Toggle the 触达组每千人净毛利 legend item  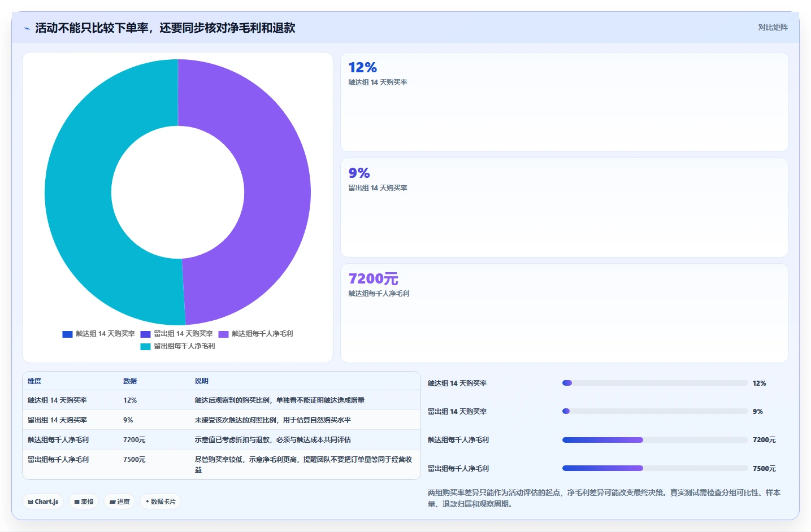255,334
